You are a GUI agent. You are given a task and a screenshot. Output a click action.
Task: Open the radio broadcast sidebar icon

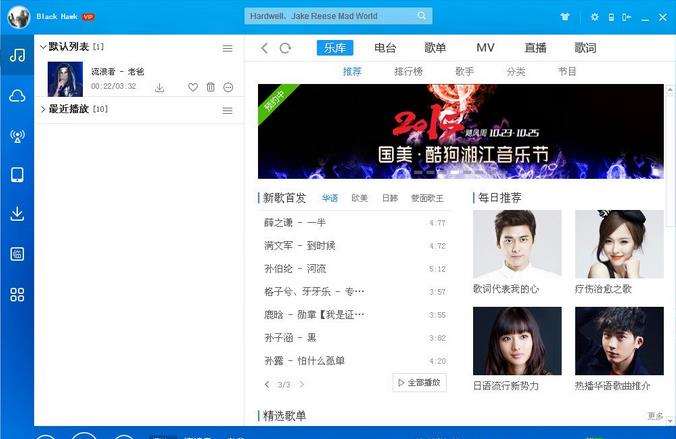tap(17, 136)
